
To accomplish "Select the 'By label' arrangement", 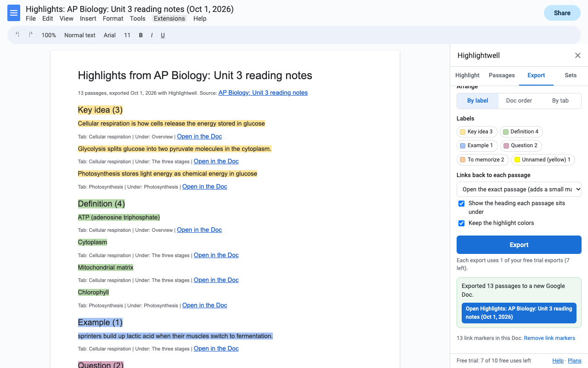I will click(x=478, y=101).
